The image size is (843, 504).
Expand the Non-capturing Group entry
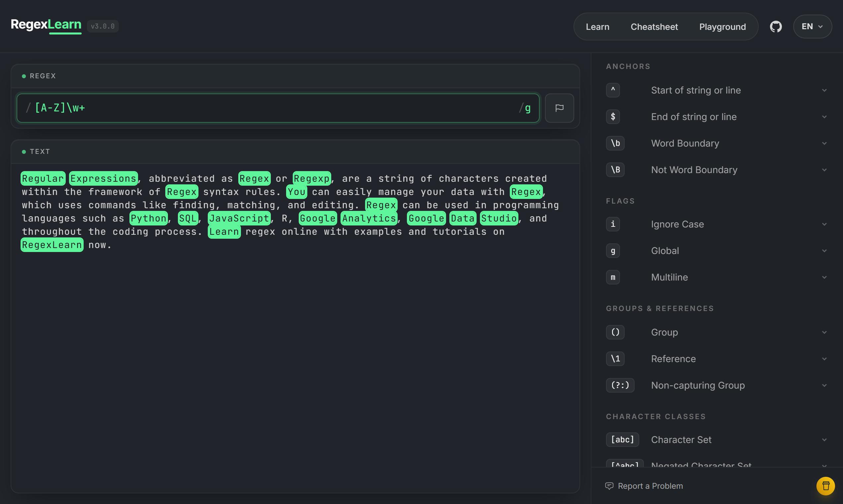[824, 385]
